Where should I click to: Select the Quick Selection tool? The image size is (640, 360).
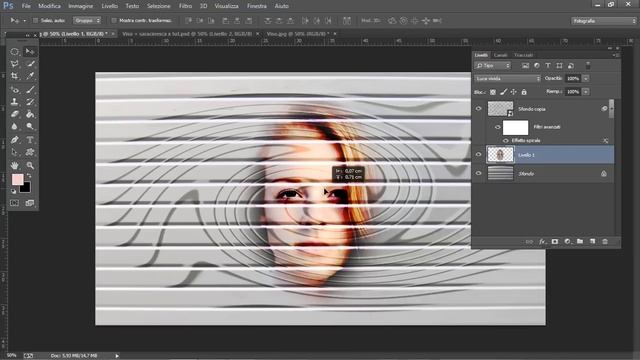[x=30, y=64]
